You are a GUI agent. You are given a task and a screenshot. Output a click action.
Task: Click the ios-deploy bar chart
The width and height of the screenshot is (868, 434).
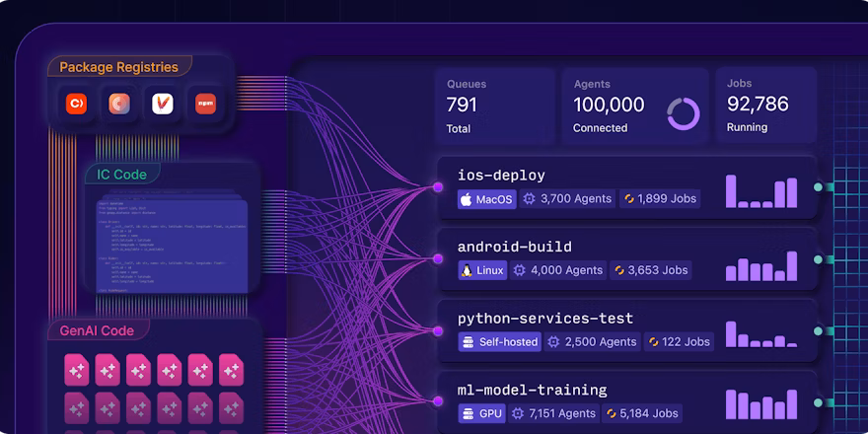tap(761, 191)
